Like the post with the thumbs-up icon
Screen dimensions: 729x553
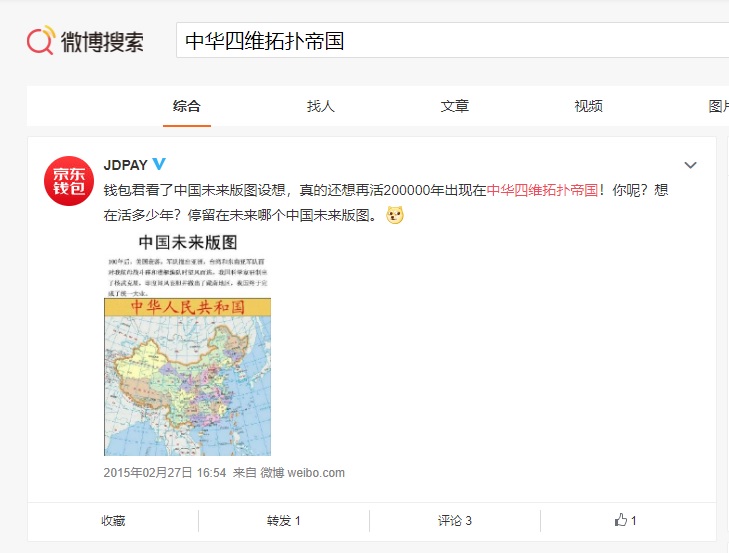626,520
